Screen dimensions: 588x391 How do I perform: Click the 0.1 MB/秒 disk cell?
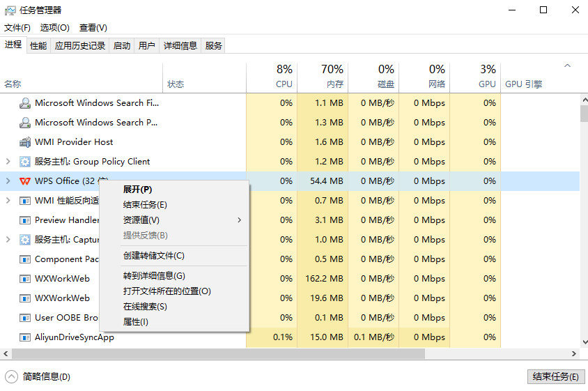coord(374,337)
